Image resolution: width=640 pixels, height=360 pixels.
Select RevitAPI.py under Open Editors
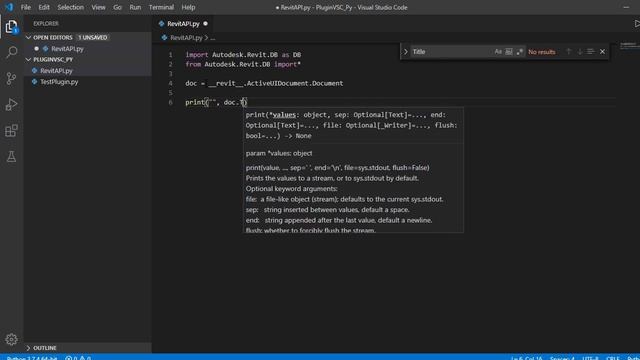67,49
